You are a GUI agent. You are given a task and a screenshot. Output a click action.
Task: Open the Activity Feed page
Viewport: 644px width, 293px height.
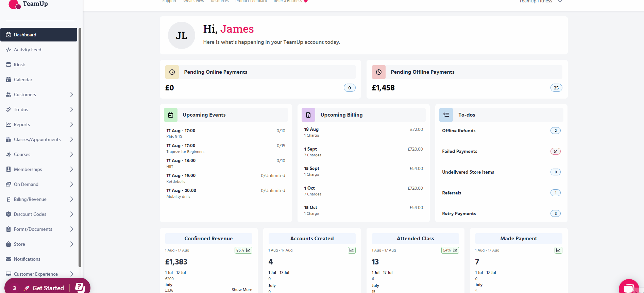pyautogui.click(x=28, y=50)
